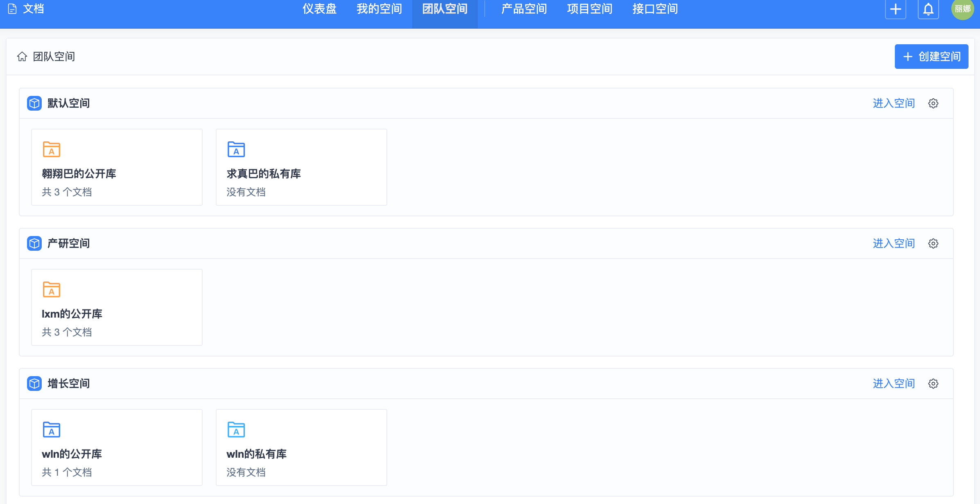Open settings gear for 产研空间
The width and height of the screenshot is (980, 504).
(x=933, y=243)
